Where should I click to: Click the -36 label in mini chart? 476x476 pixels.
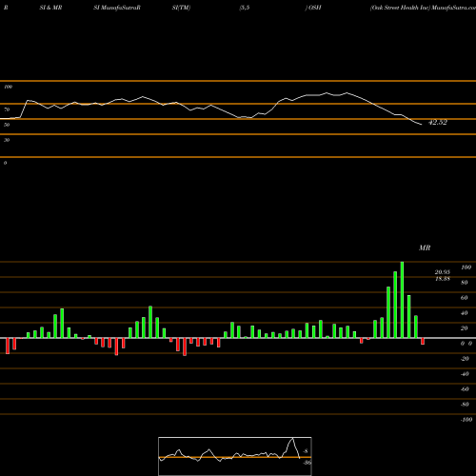coord(307,463)
